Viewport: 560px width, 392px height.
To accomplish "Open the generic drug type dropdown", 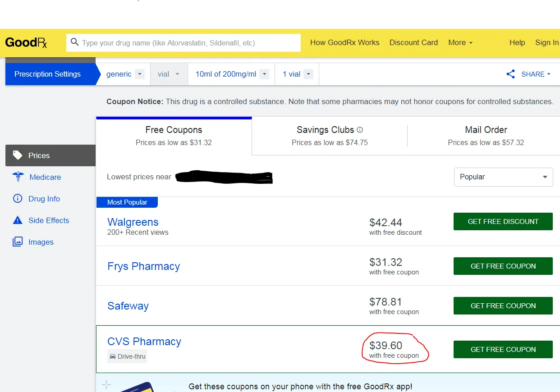I will 139,74.
